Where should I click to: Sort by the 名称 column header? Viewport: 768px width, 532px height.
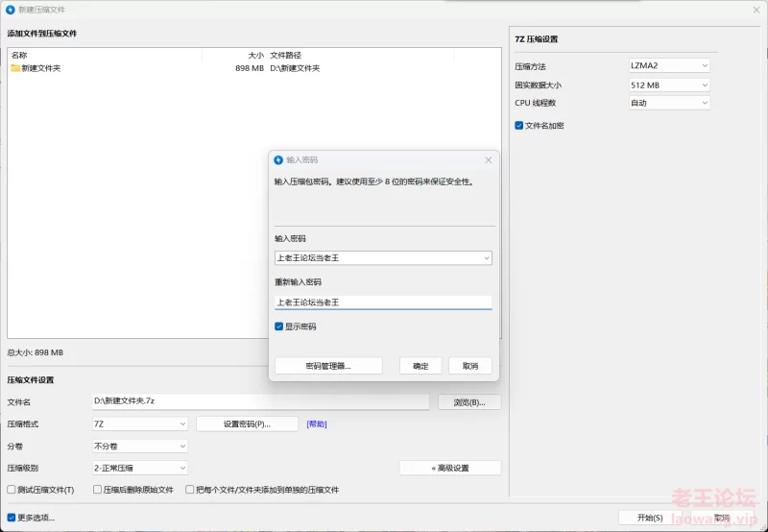coord(19,55)
